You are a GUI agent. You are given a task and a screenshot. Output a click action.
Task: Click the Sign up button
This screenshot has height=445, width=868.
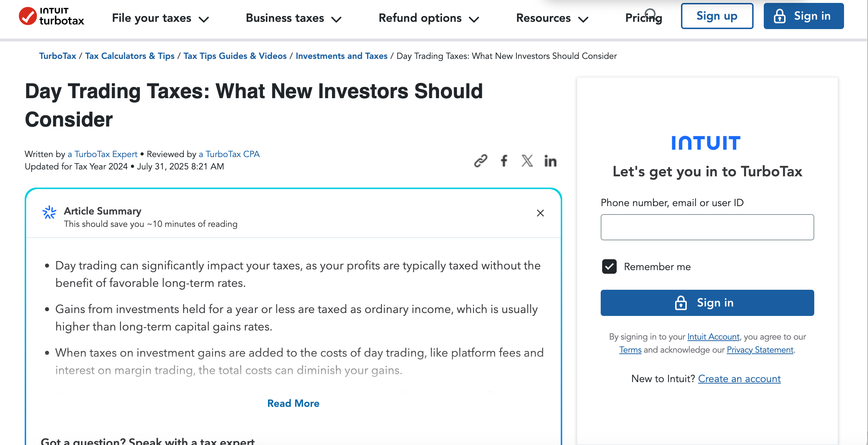click(717, 16)
